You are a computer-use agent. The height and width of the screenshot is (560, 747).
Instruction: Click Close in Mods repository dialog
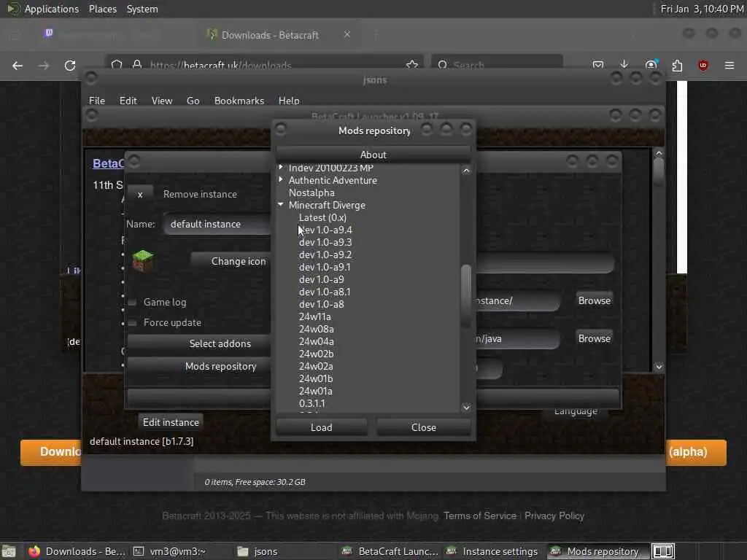click(424, 427)
